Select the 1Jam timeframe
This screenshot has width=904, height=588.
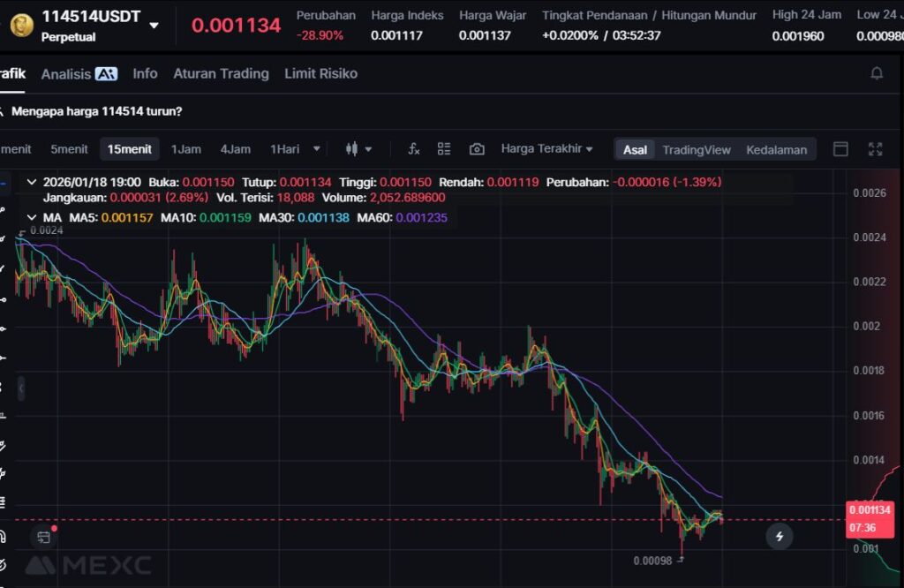click(x=185, y=149)
